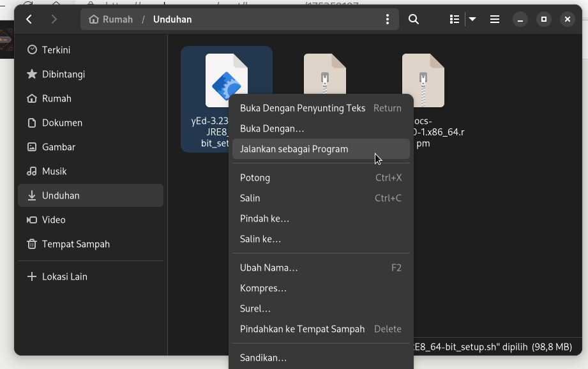588x369 pixels.
Task: Click Rumah in the path bar
Action: click(x=112, y=19)
